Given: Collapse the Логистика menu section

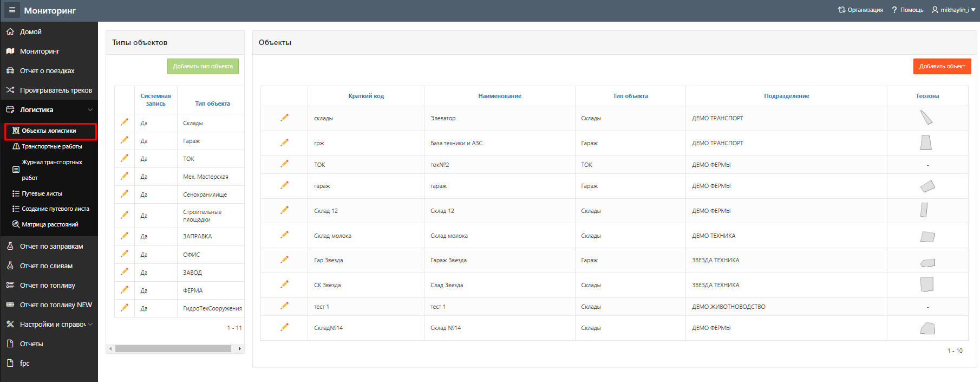Looking at the screenshot, I should (90, 110).
